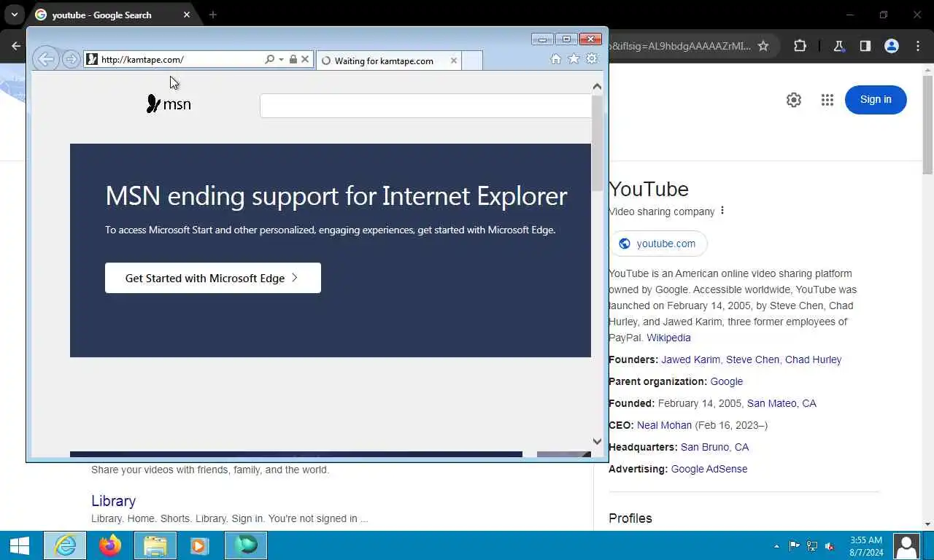This screenshot has width=934, height=560.
Task: Open a new Chrome tab with plus button
Action: [x=212, y=15]
